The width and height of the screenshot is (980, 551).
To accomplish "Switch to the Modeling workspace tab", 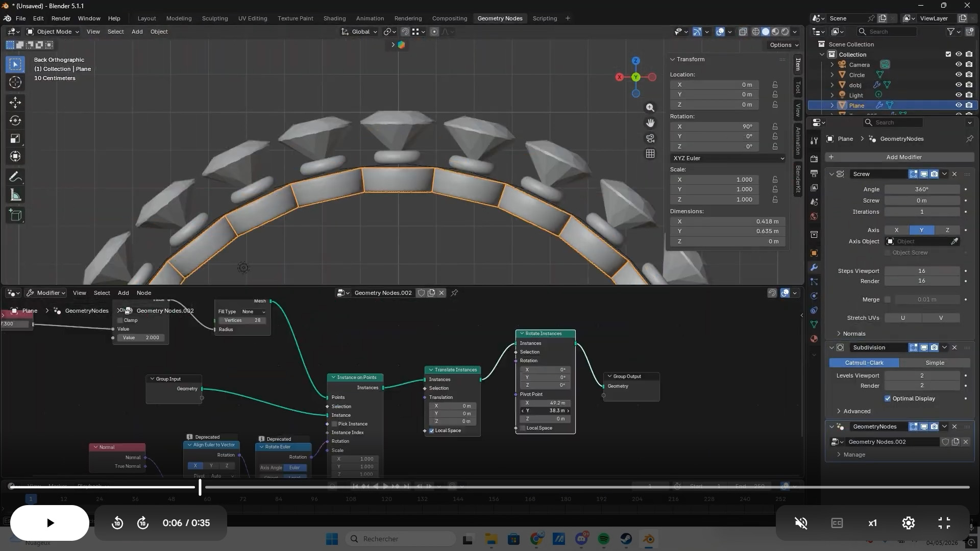I will tap(179, 18).
